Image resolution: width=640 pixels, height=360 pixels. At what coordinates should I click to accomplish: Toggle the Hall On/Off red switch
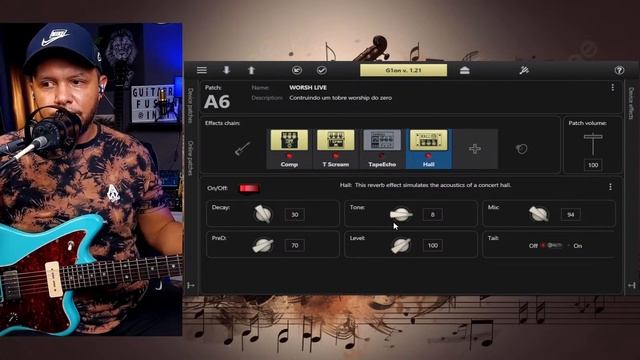[x=249, y=188]
